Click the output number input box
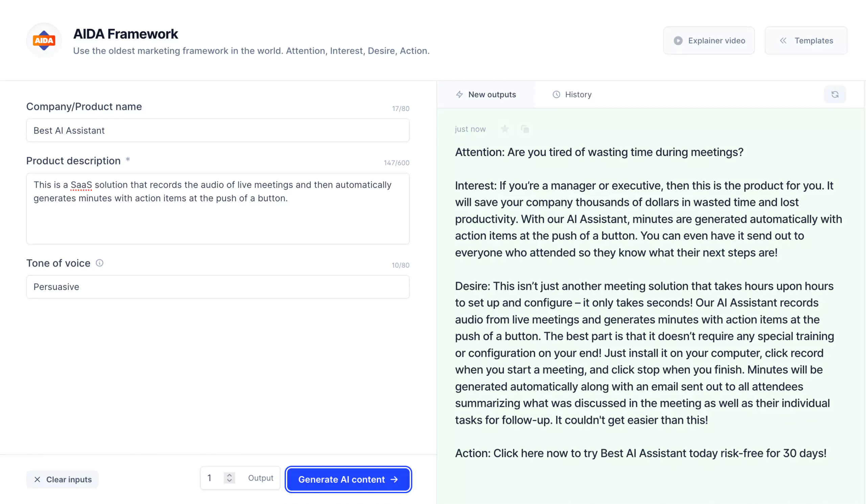 pyautogui.click(x=240, y=478)
